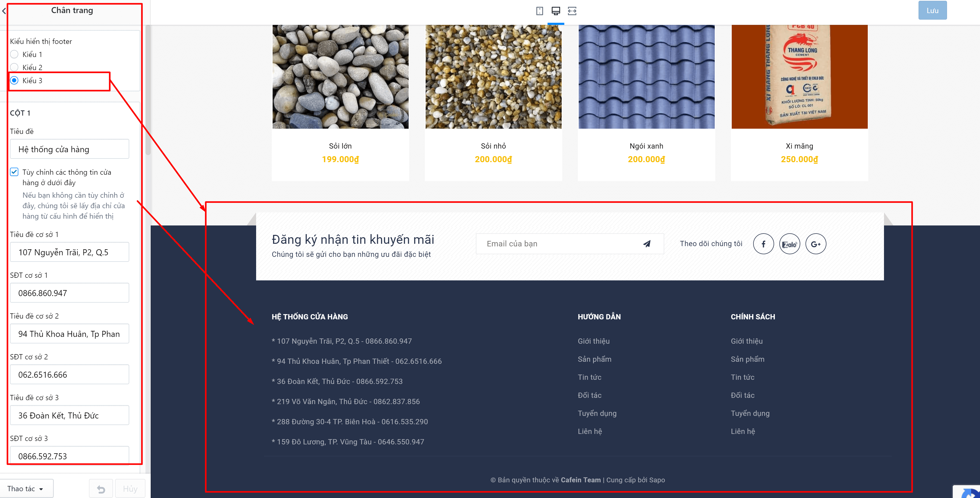The image size is (980, 498).
Task: Click the Sỏi lớn product name
Action: (x=341, y=146)
